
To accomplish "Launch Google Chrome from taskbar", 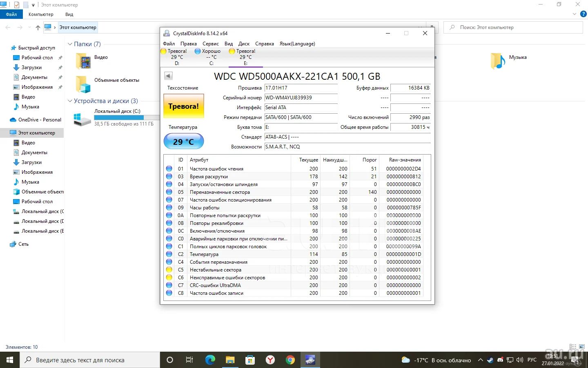I will pyautogui.click(x=290, y=360).
